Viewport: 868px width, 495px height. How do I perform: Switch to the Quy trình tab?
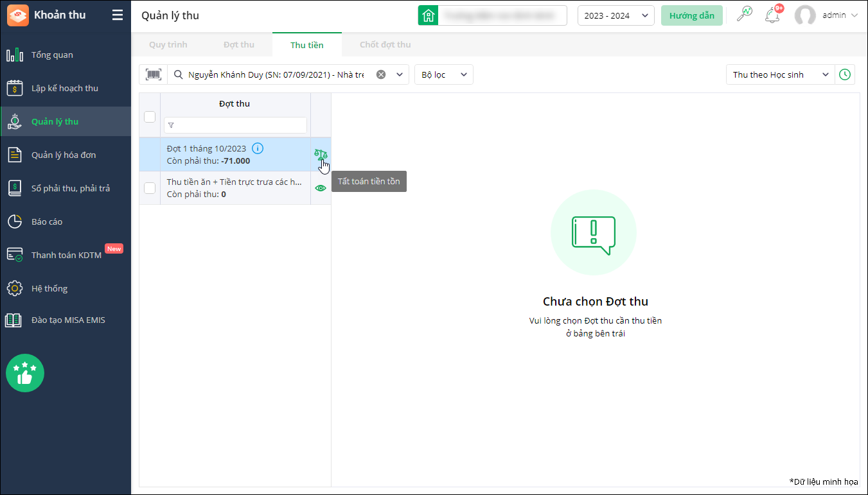point(168,44)
